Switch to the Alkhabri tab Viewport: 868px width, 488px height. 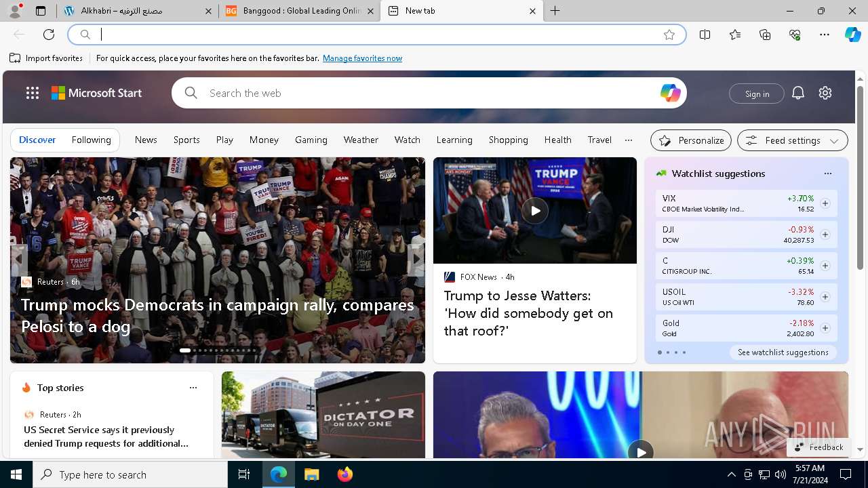pos(138,11)
